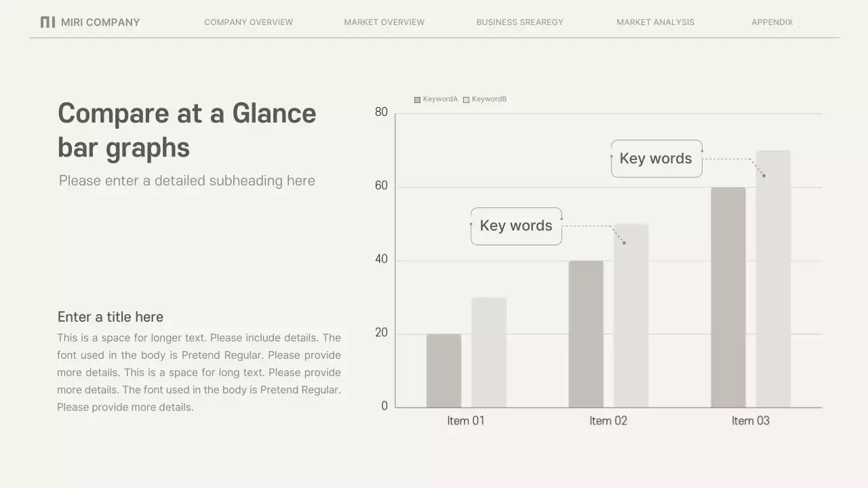The image size is (868, 488).
Task: Click the KeywordA legend color swatch
Action: point(418,100)
